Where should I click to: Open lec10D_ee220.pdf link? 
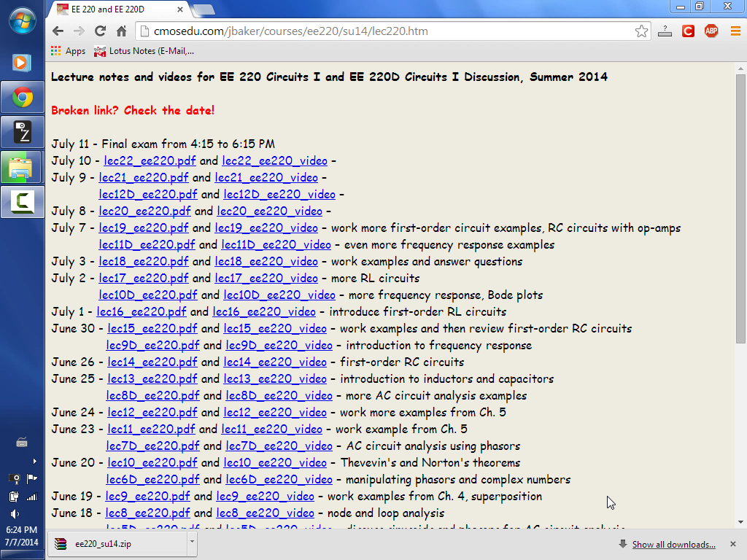(x=148, y=295)
